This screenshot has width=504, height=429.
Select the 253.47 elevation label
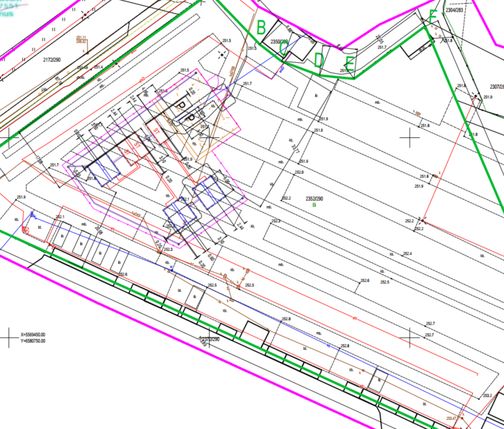(451, 420)
